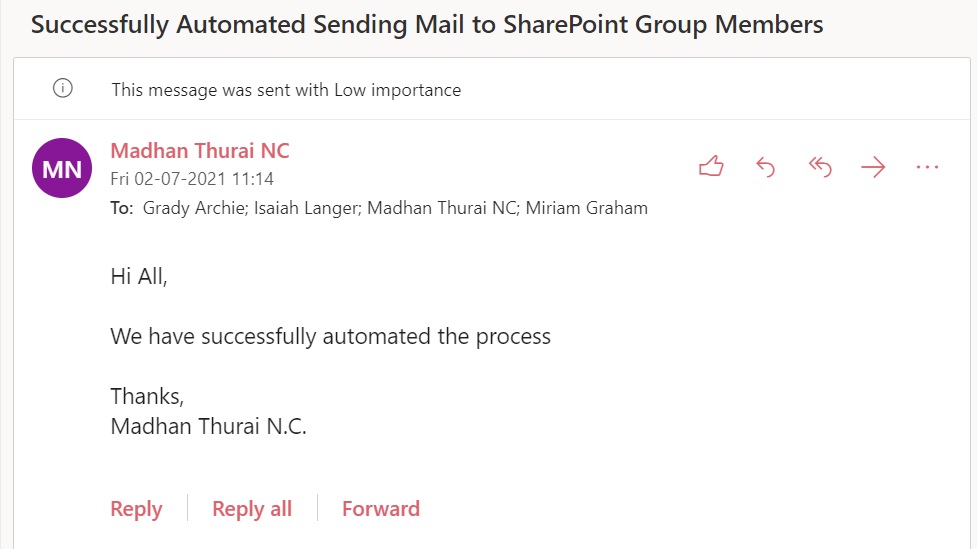The height and width of the screenshot is (549, 977).
Task: Click the Low importance notice text
Action: pyautogui.click(x=286, y=90)
